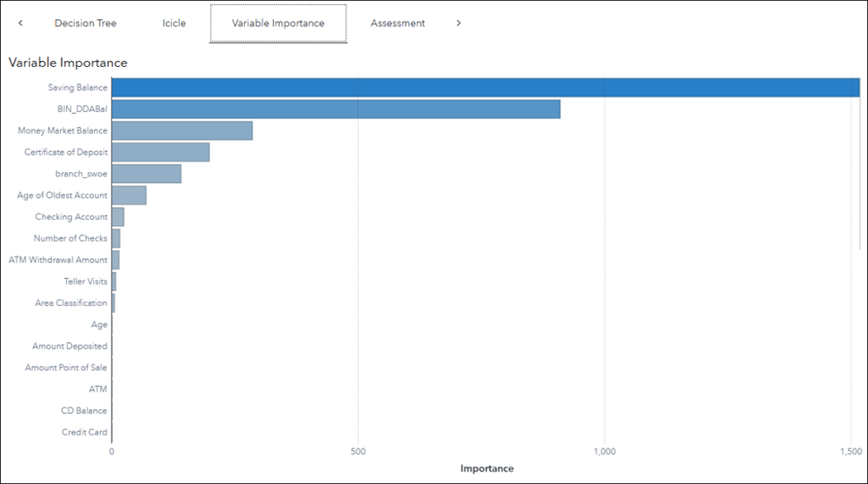Click the left tab-scroll chevron arrow
This screenshot has width=868, height=484.
(x=21, y=23)
